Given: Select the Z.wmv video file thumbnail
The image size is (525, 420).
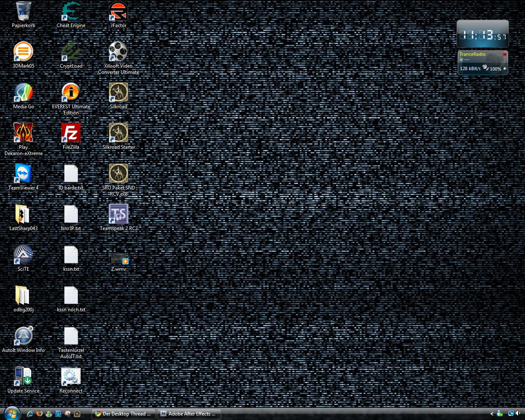Looking at the screenshot, I should coord(119,258).
